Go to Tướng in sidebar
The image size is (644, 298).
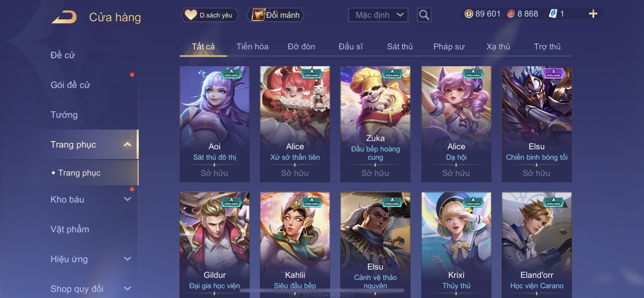coord(64,115)
